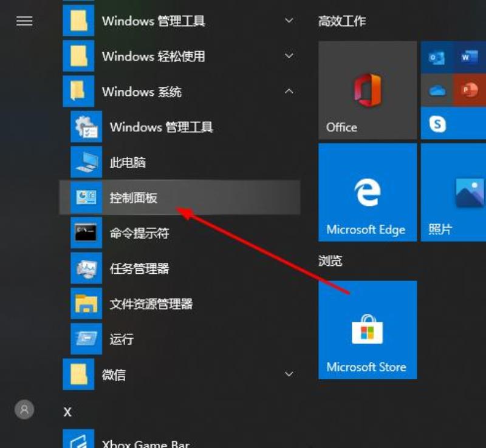Open the Outlook small tile
This screenshot has width=486, height=448.
tap(437, 57)
